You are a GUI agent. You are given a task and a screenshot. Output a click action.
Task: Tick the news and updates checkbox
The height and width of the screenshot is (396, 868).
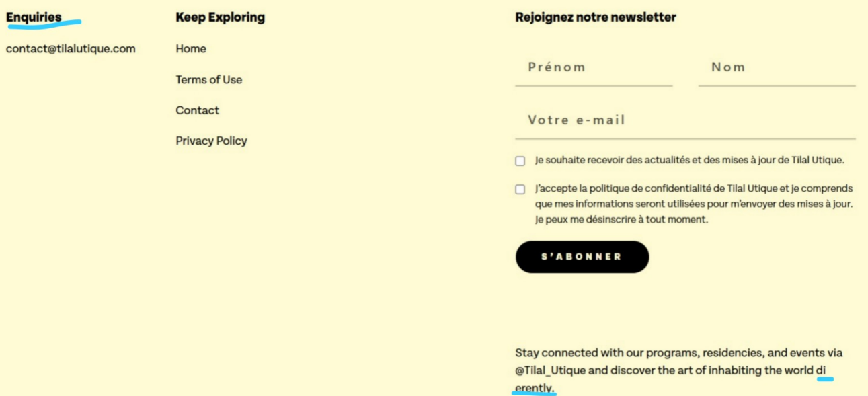520,161
